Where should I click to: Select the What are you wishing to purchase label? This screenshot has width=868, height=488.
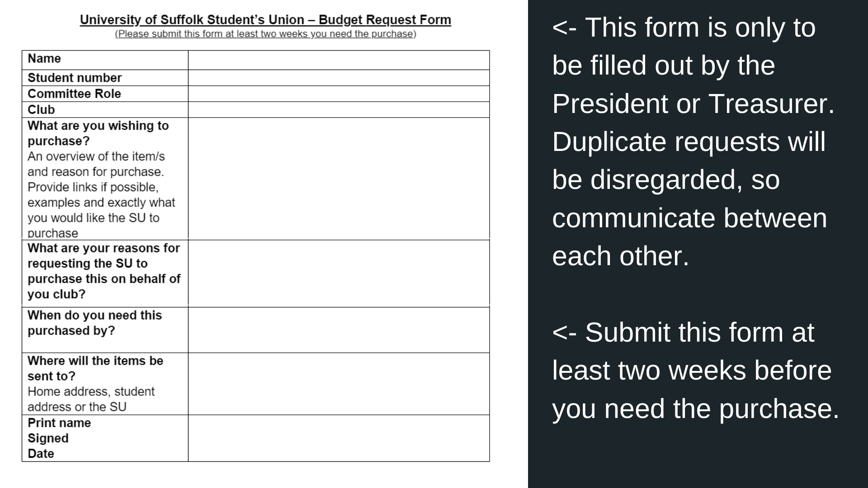[x=98, y=133]
